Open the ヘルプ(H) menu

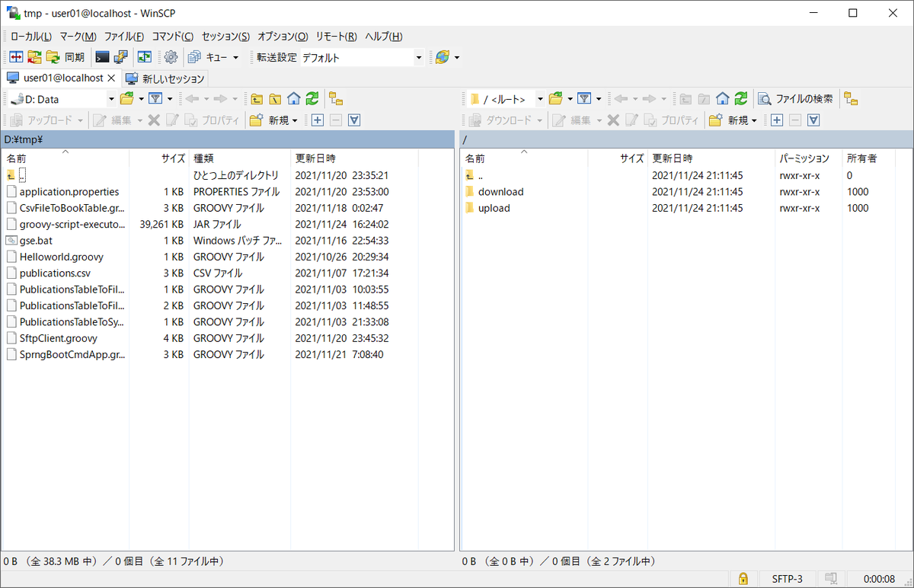click(383, 36)
